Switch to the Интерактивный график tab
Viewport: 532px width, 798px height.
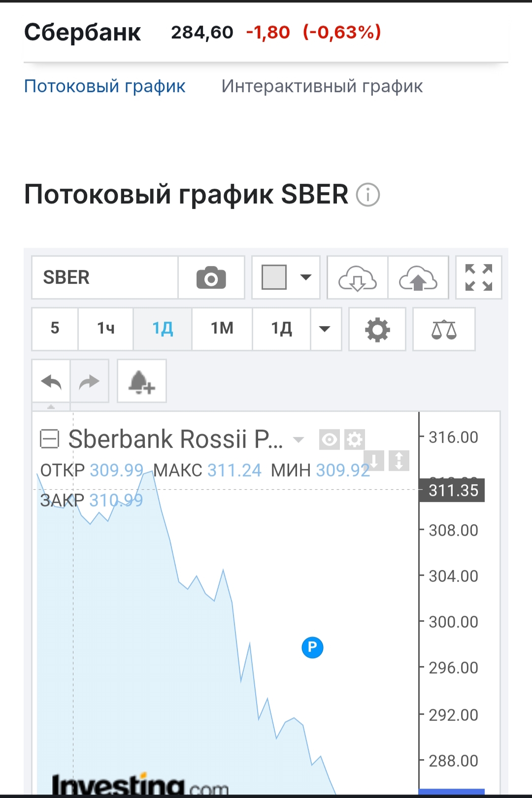click(322, 86)
